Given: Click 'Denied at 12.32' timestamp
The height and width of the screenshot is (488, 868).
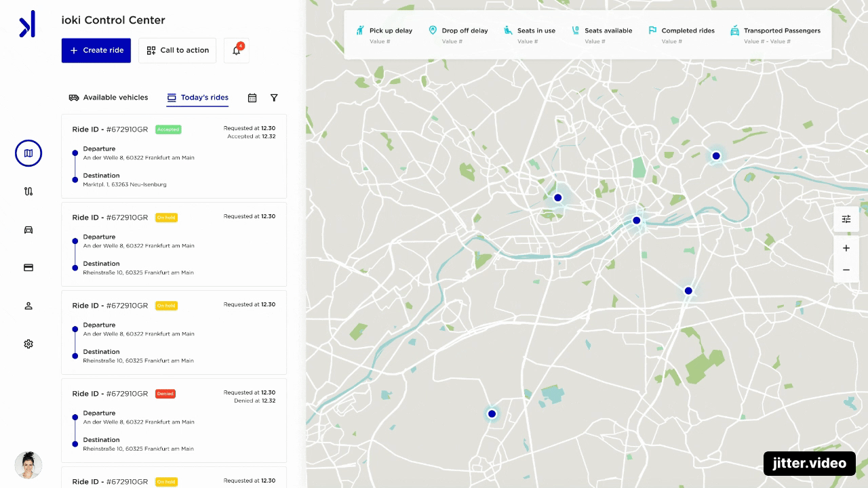Looking at the screenshot, I should point(254,401).
